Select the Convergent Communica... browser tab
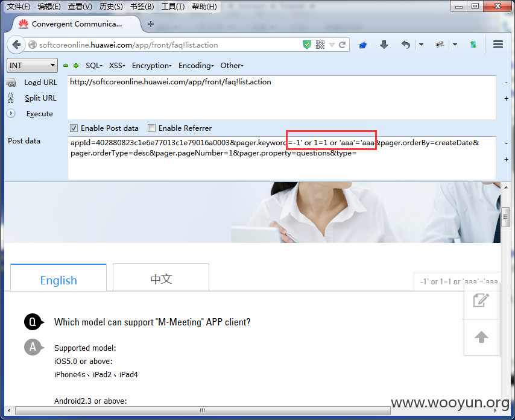 [x=76, y=24]
